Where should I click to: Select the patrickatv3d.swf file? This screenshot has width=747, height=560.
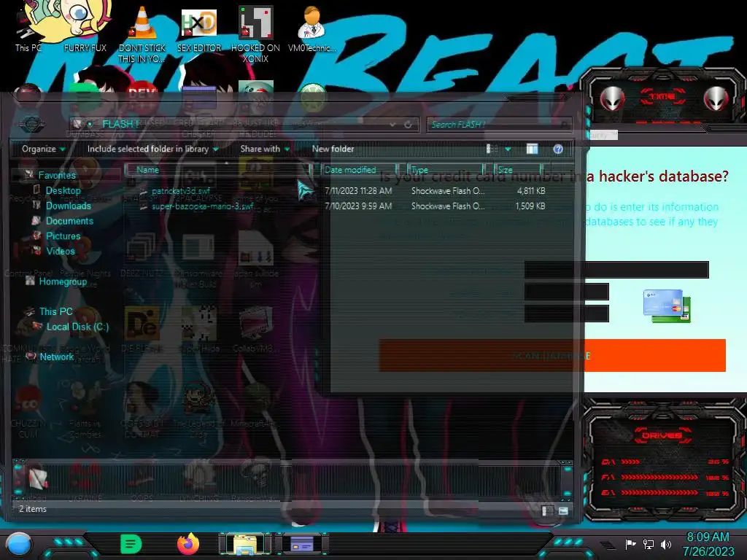coord(181,191)
